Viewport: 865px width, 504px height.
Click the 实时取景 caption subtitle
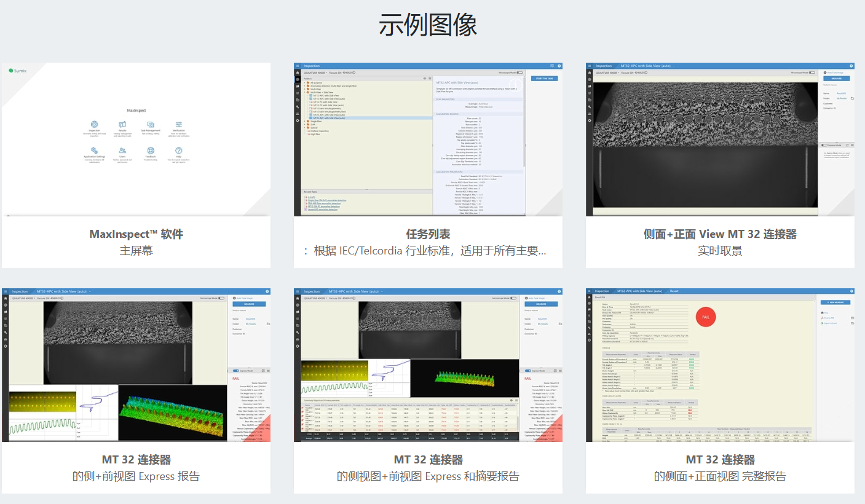coord(720,251)
